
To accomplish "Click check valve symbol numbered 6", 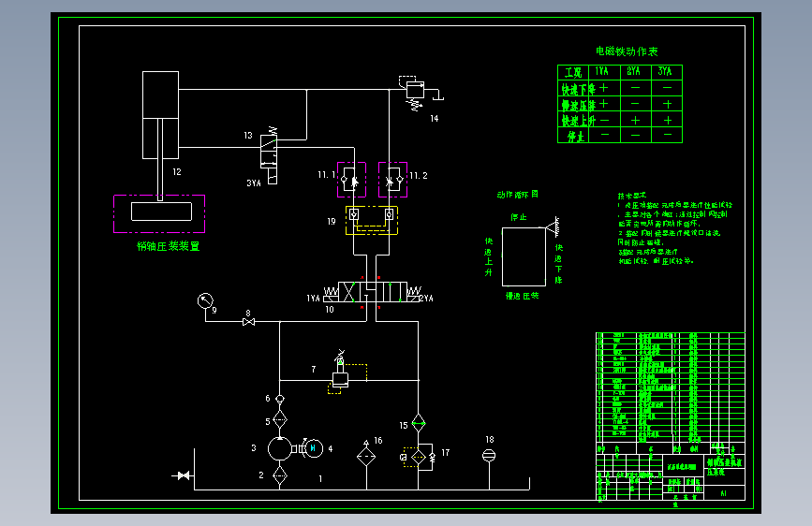I will coord(280,399).
